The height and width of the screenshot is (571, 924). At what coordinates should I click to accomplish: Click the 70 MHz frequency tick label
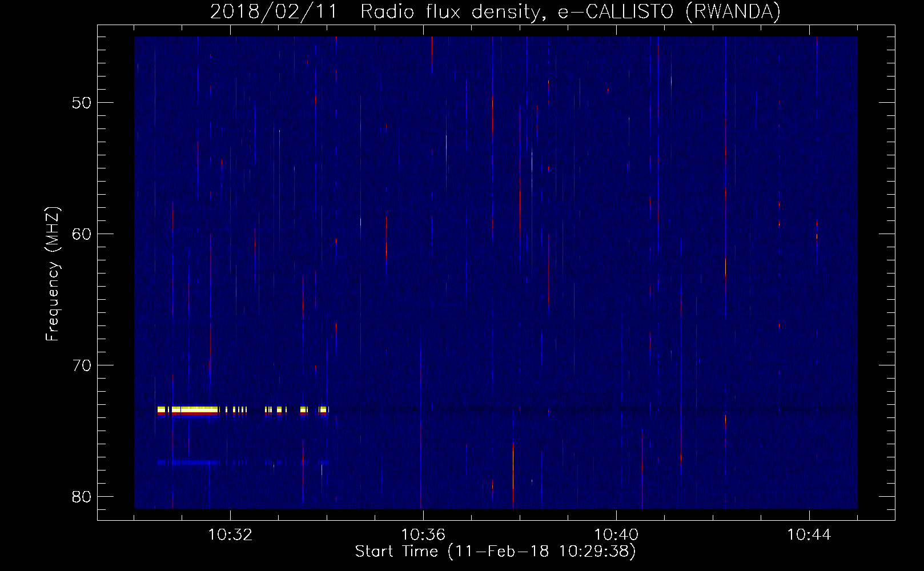click(82, 365)
